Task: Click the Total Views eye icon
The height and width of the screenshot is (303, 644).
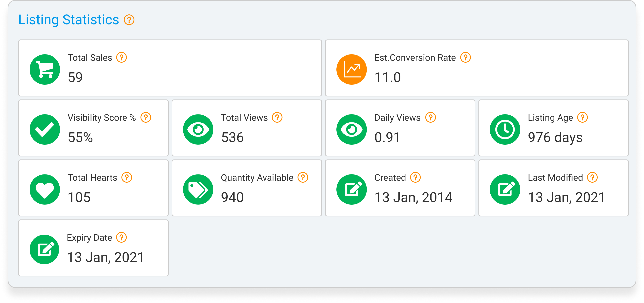Action: coord(198,129)
